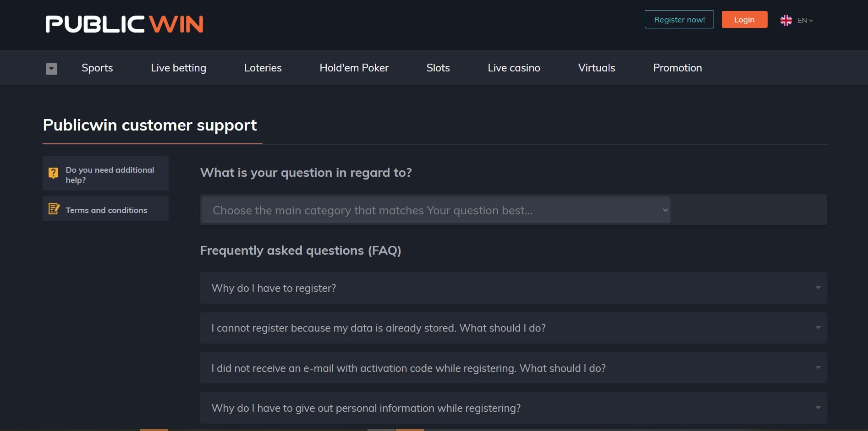
Task: Open 'Do you need additional help?' link
Action: 105,174
